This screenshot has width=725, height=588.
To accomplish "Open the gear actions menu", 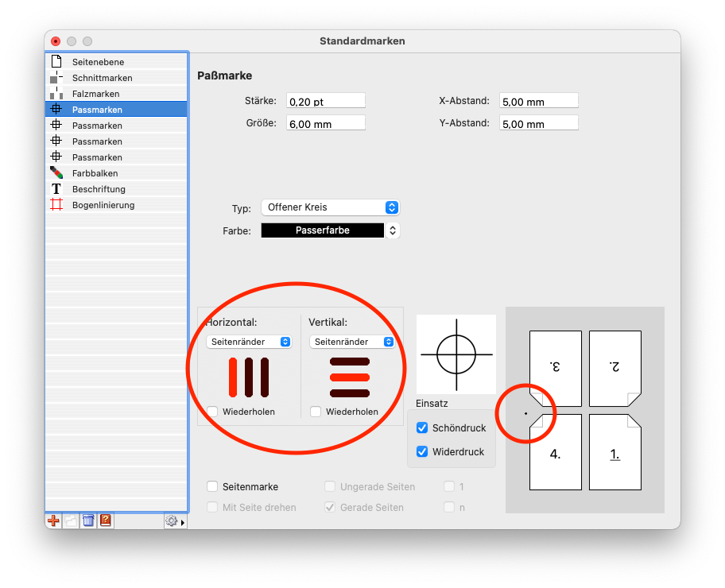I will click(173, 521).
